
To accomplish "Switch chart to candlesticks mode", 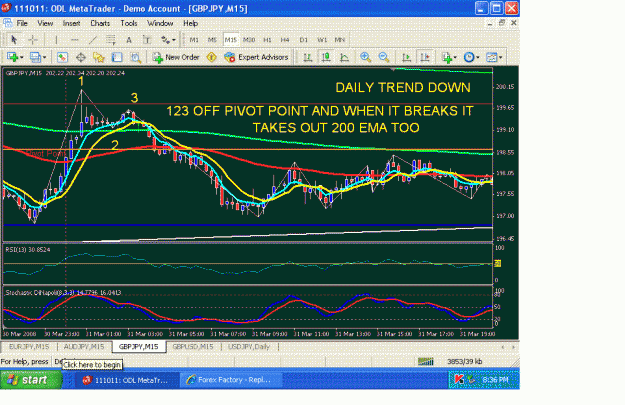I will (x=326, y=57).
